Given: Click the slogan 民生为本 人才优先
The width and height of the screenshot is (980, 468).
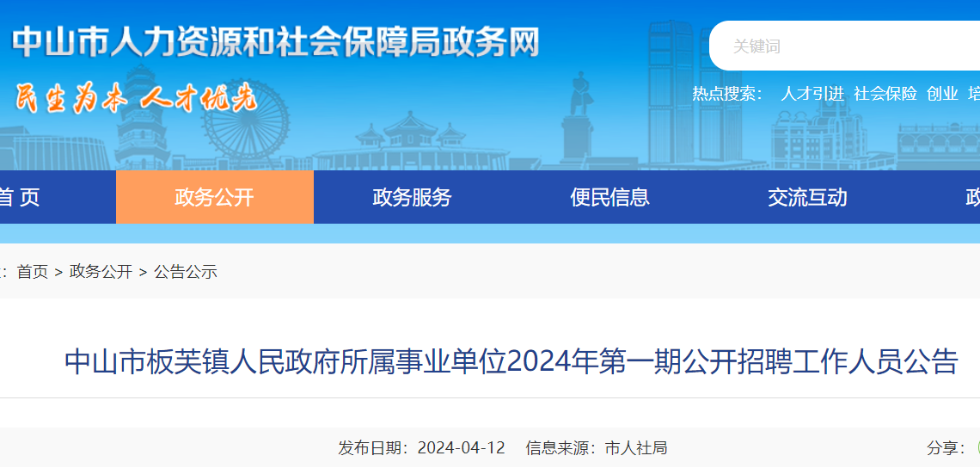Looking at the screenshot, I should [136, 98].
